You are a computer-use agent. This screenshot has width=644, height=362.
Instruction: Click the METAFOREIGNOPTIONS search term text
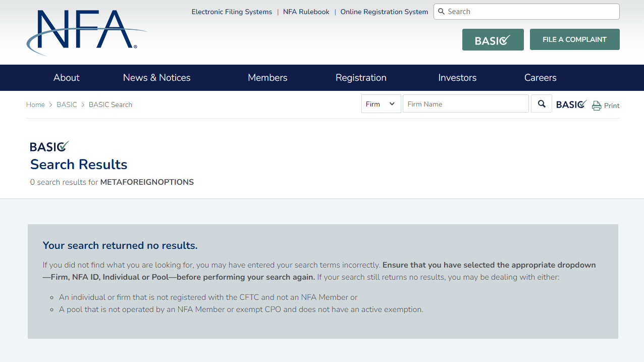point(147,182)
